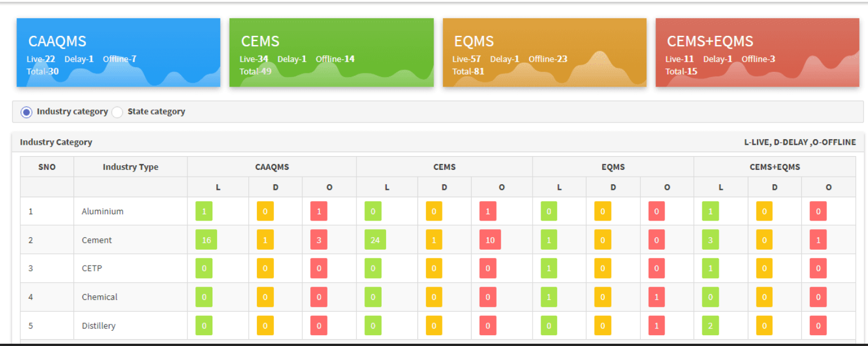Screen dimensions: 868x346
Task: Click the Industry Type column header
Action: [x=130, y=167]
